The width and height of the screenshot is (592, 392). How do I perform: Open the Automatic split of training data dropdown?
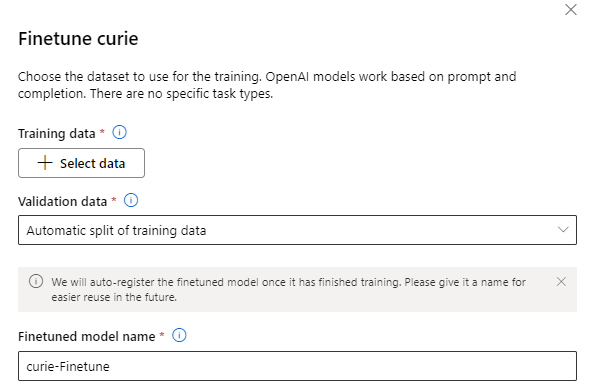click(x=297, y=230)
